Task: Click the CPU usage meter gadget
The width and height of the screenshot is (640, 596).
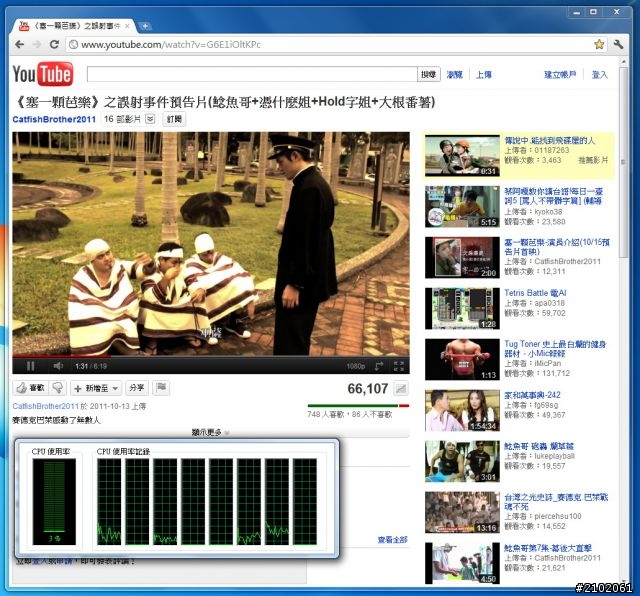Action: tap(54, 501)
